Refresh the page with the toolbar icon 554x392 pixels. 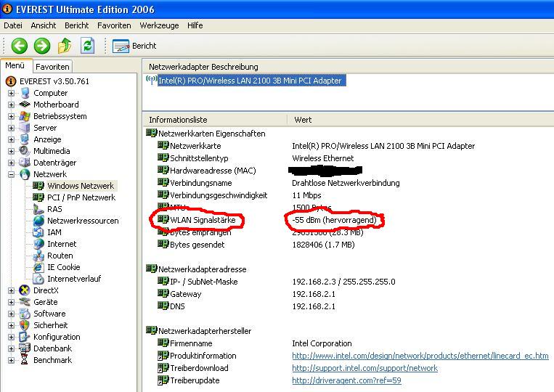tap(87, 46)
